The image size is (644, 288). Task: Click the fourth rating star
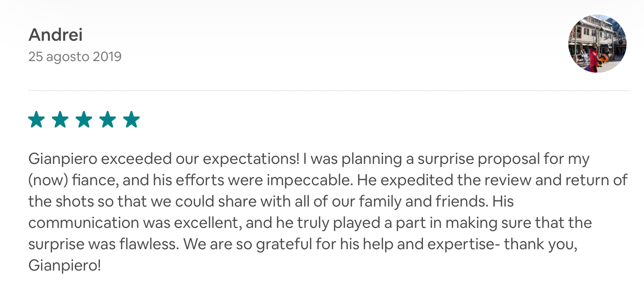[108, 119]
